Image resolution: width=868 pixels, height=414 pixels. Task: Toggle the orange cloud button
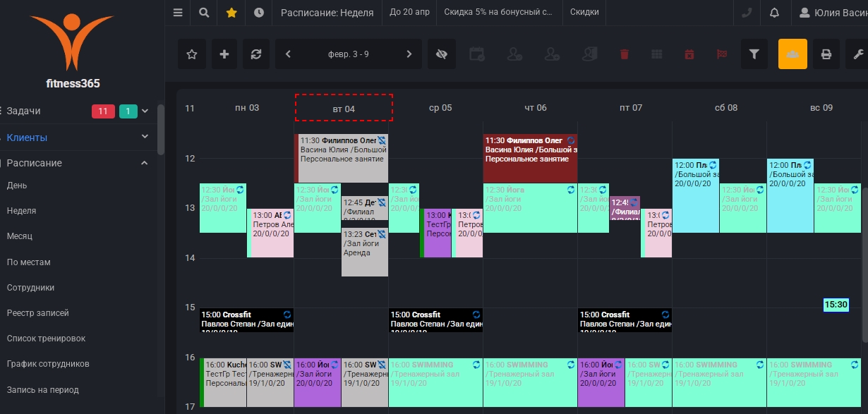click(x=792, y=54)
